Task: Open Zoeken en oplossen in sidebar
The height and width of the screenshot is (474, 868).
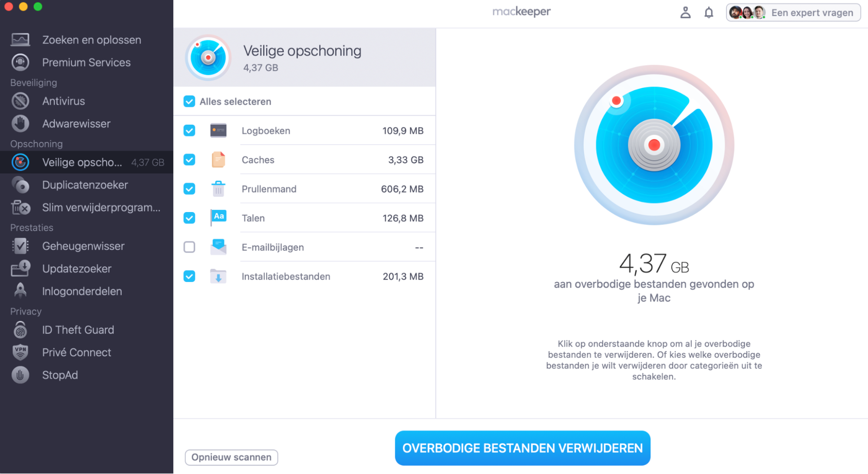Action: pos(87,40)
